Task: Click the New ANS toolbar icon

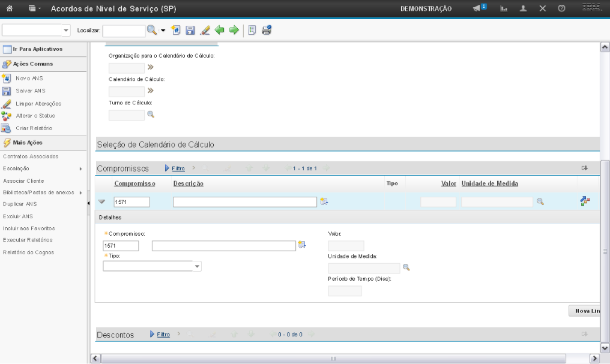Action: 176,31
